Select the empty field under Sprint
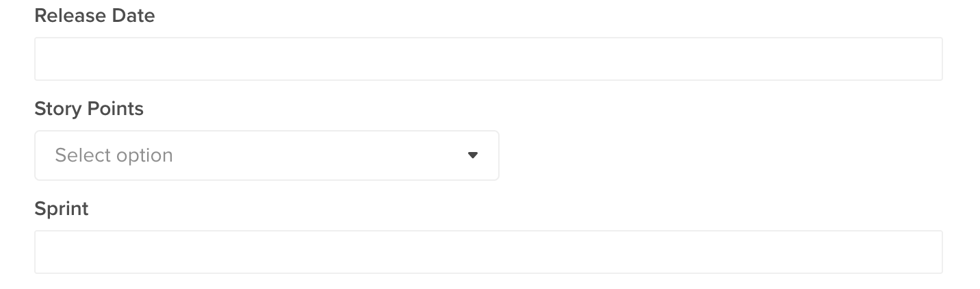The image size is (980, 289). pyautogui.click(x=489, y=252)
